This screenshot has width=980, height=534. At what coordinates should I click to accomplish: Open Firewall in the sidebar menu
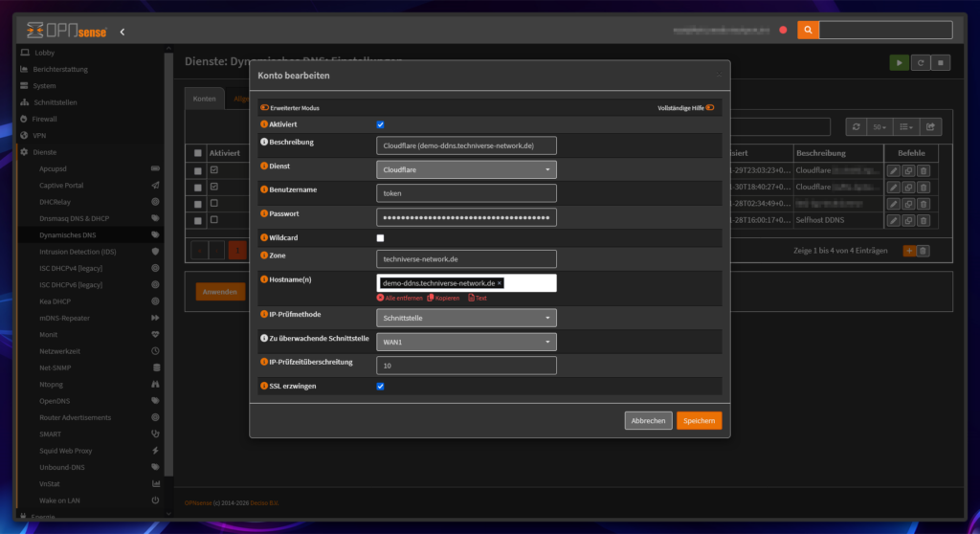click(45, 119)
